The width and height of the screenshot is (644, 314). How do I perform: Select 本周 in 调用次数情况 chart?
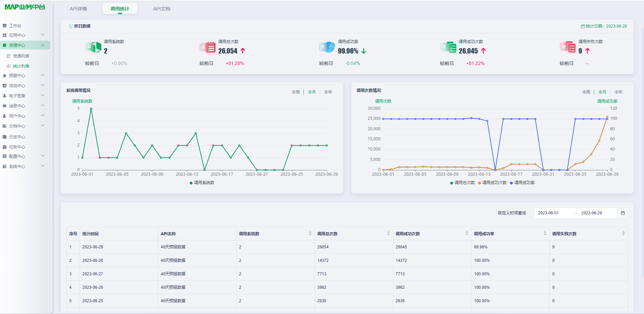coord(586,92)
